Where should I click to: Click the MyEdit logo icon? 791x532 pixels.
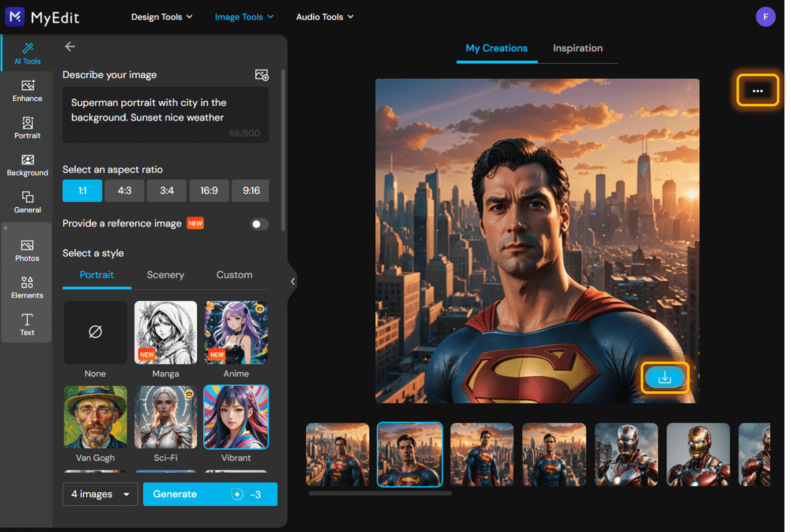click(x=15, y=17)
